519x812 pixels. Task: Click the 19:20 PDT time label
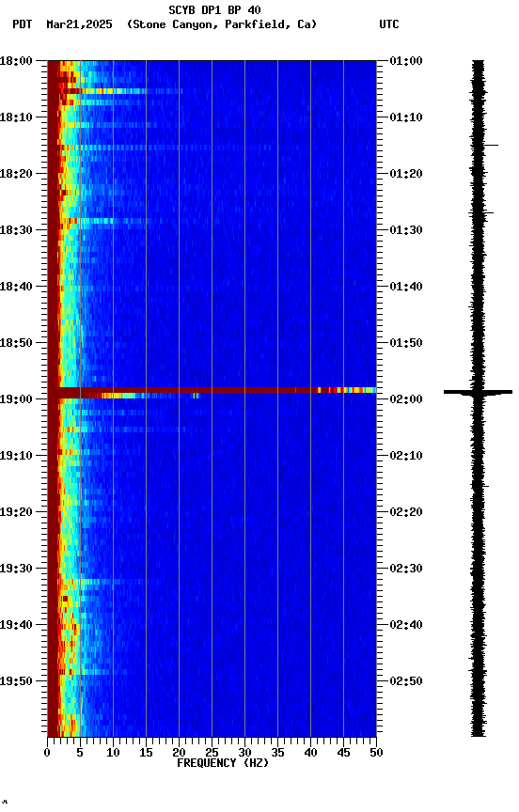coord(16,512)
